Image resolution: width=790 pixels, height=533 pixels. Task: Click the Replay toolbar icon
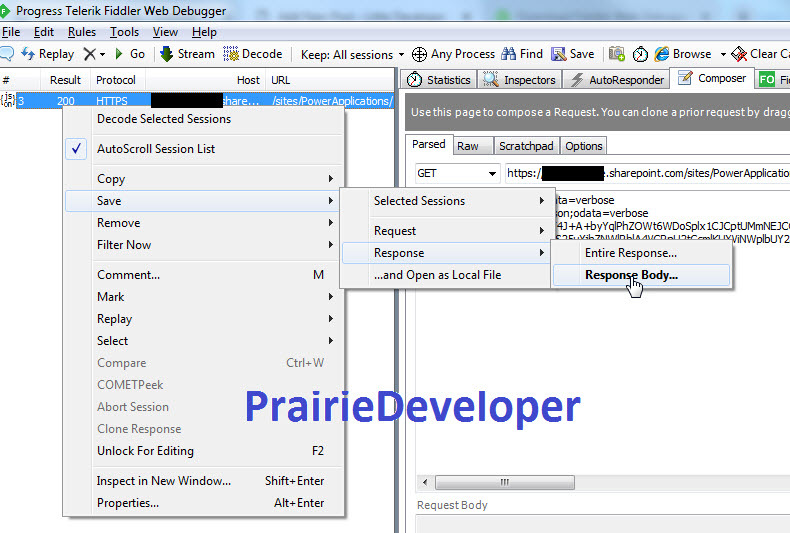click(x=28, y=54)
